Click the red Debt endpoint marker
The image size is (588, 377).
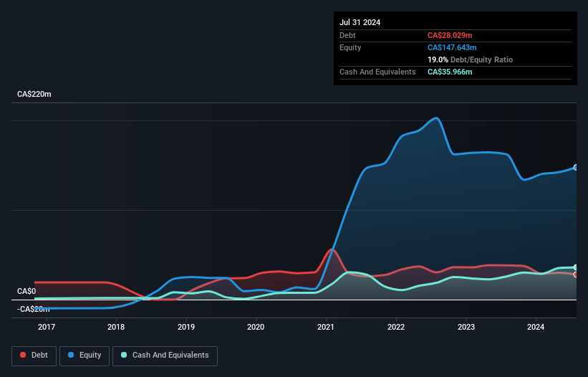[576, 275]
